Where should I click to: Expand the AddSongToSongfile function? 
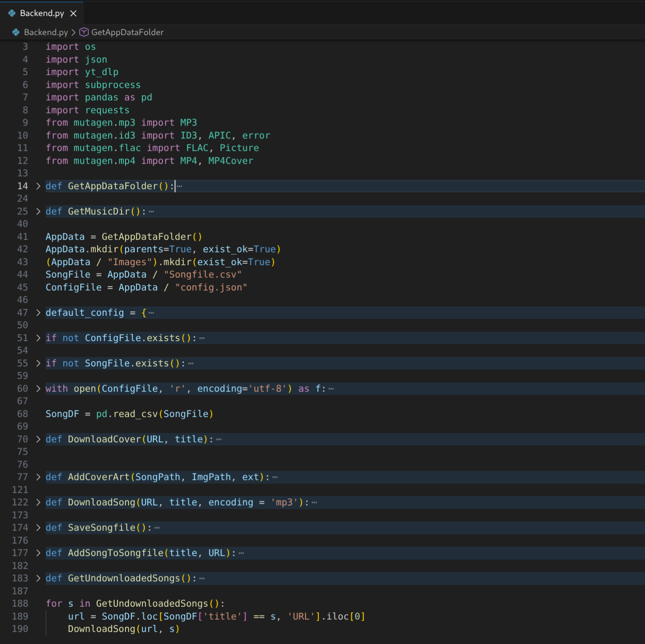(38, 553)
